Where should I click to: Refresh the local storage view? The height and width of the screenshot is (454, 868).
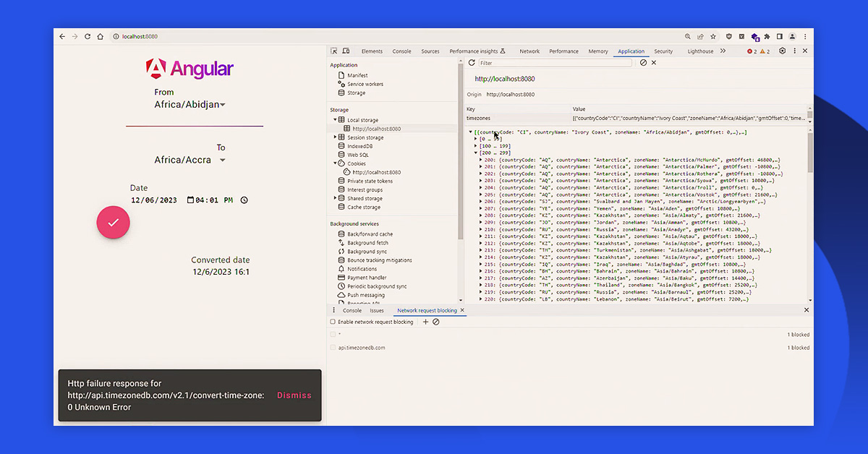click(472, 63)
